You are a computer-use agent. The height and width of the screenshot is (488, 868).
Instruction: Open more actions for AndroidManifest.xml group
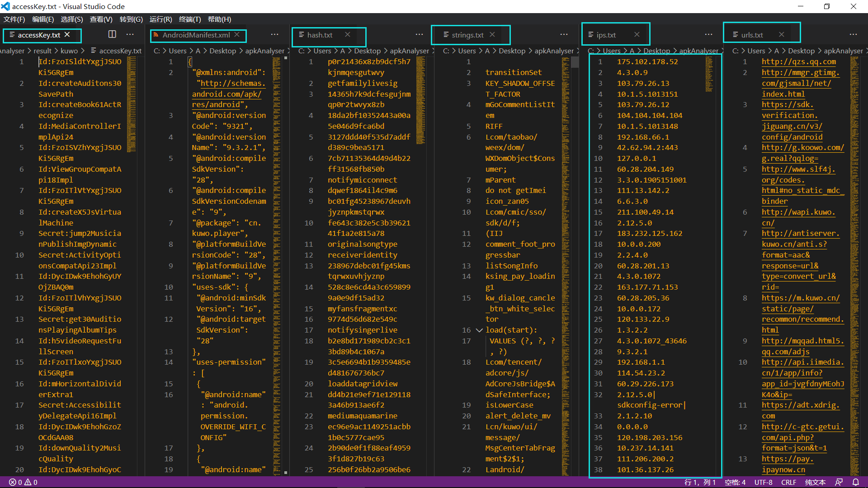pyautogui.click(x=275, y=34)
